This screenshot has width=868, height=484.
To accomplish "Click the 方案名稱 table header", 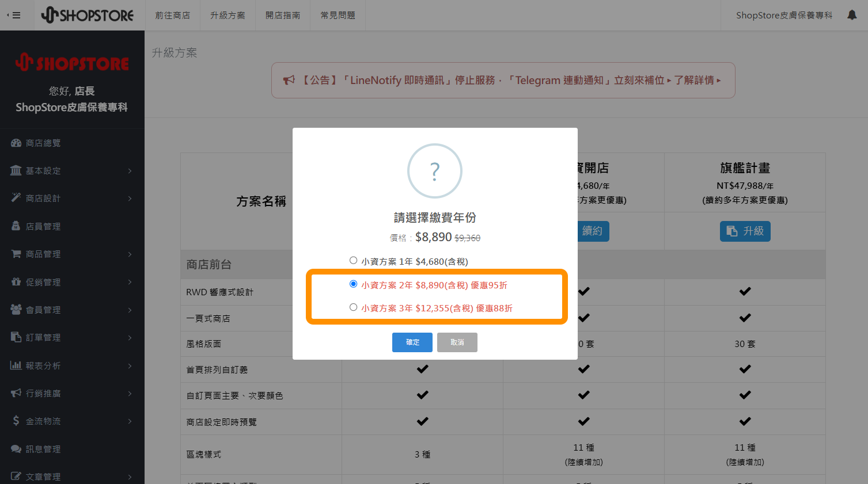I will pyautogui.click(x=261, y=201).
